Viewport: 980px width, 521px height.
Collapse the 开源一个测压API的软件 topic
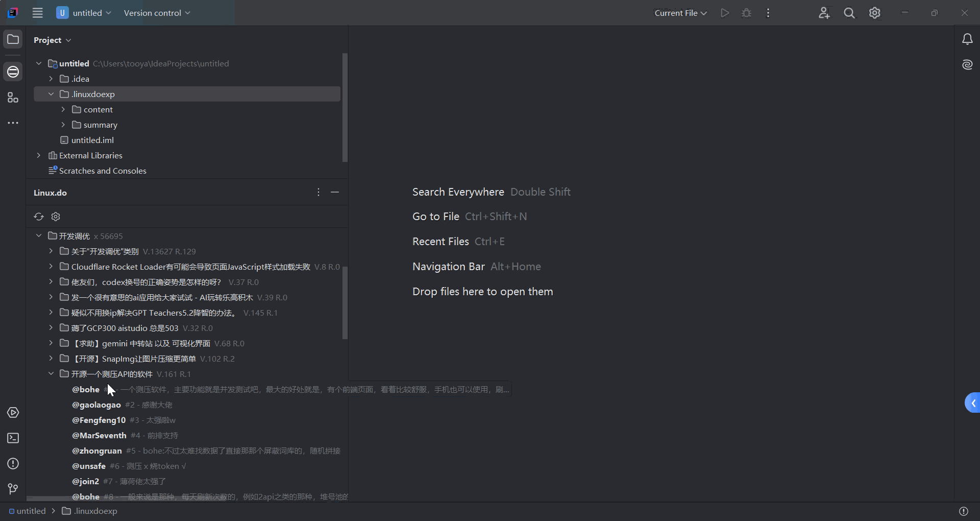[51, 374]
